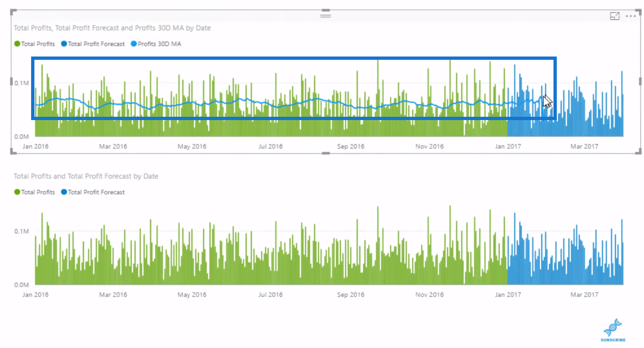Click the Sep 2016 axis label in top chart
The height and width of the screenshot is (348, 644).
(x=350, y=146)
